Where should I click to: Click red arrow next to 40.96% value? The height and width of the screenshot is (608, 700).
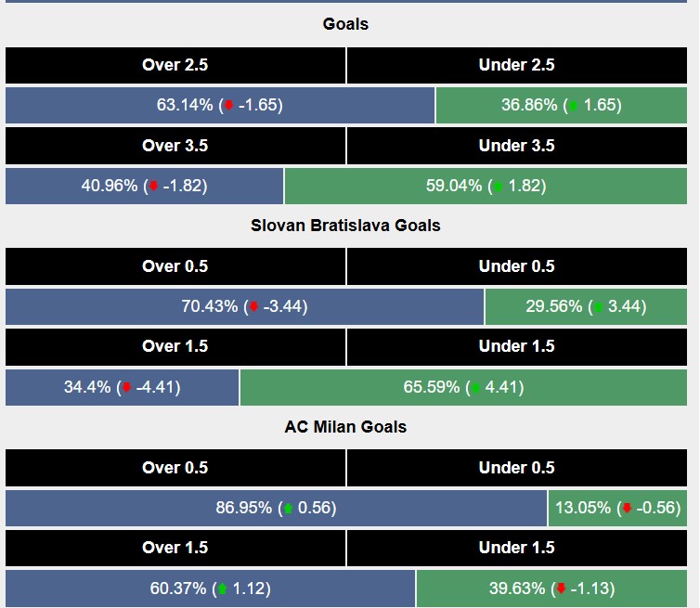(154, 187)
